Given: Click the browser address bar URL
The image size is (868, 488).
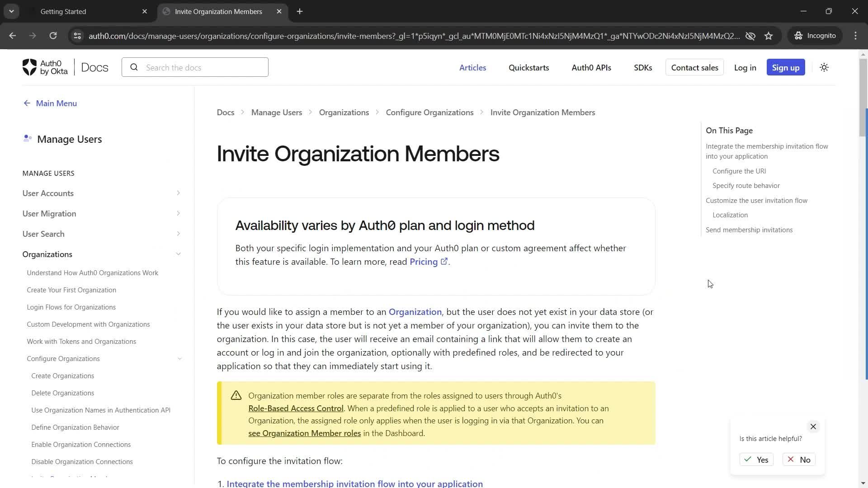Looking at the screenshot, I should coord(414,36).
